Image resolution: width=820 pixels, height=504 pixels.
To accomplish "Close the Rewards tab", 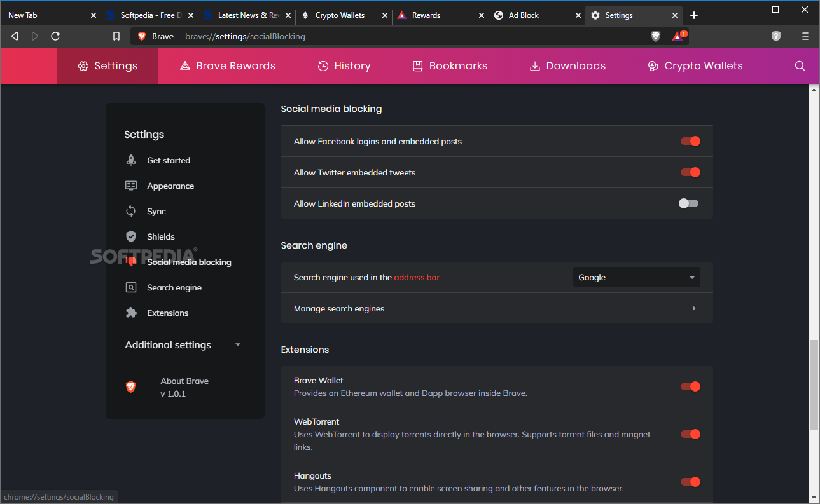I will (480, 15).
